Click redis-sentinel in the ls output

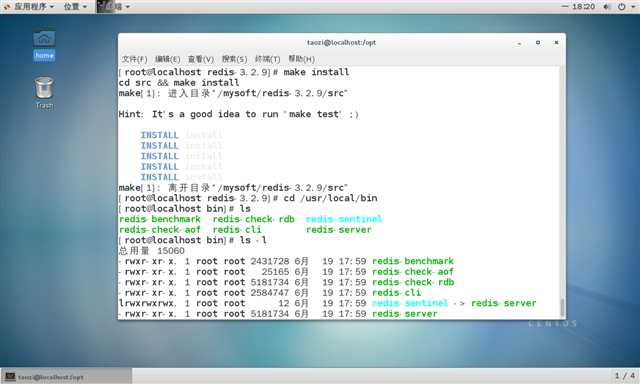point(344,219)
